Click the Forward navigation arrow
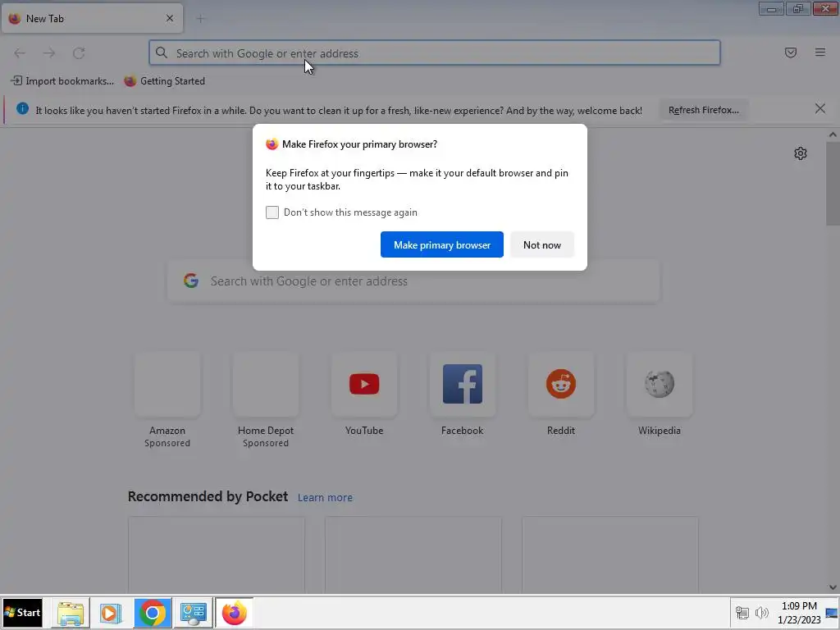The width and height of the screenshot is (840, 630). 49,53
